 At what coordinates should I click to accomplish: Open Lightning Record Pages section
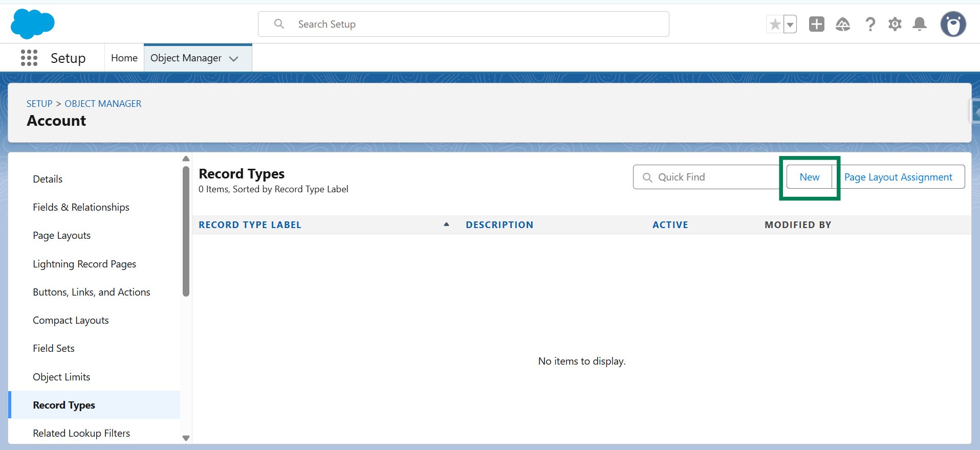click(84, 264)
